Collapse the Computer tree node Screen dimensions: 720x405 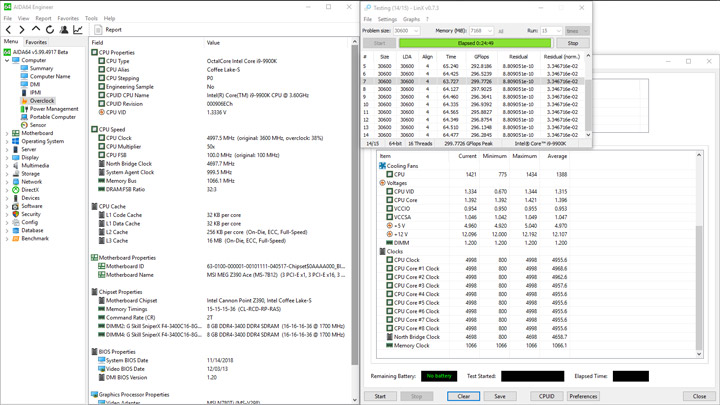point(7,60)
